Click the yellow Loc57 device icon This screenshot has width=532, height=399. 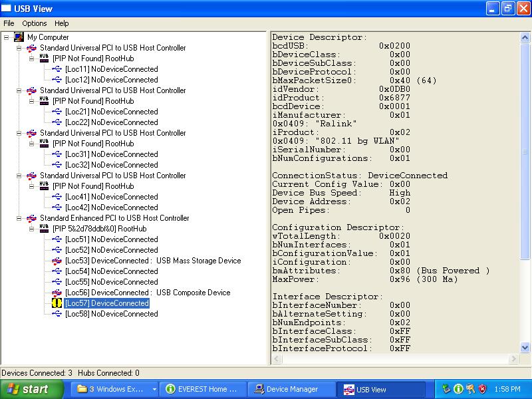point(57,303)
